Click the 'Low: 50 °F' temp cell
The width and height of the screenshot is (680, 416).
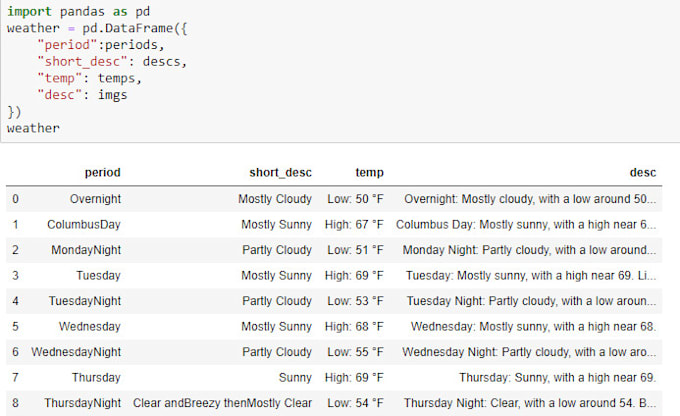(x=355, y=199)
